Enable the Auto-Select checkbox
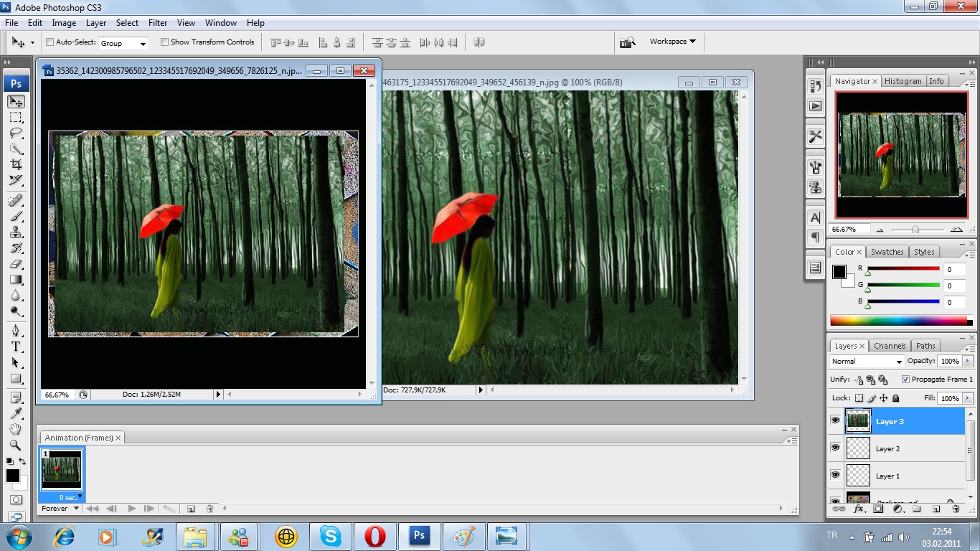Image resolution: width=980 pixels, height=551 pixels. tap(50, 42)
